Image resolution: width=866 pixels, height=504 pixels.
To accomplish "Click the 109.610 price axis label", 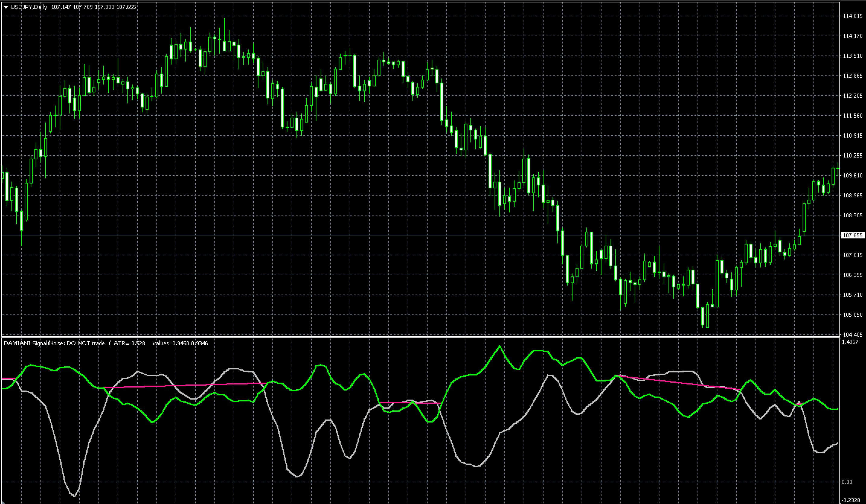I will click(x=853, y=176).
